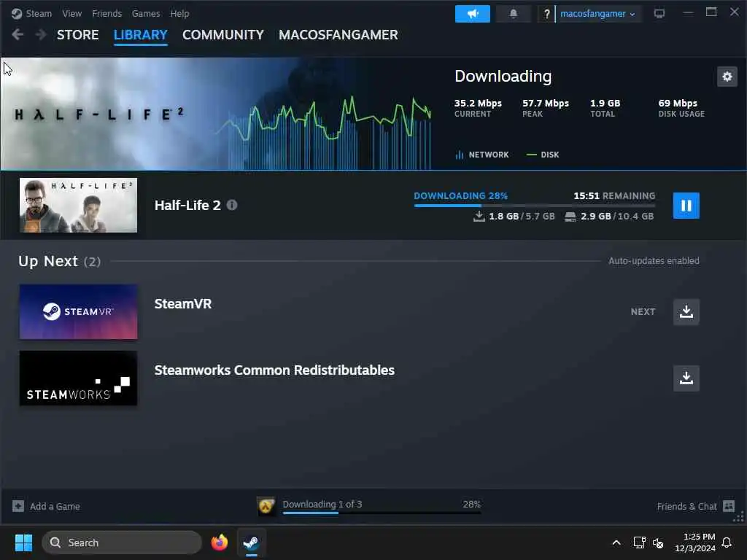Image resolution: width=747 pixels, height=560 pixels.
Task: Click the Half-Life 2 banner image
Action: 109,114
